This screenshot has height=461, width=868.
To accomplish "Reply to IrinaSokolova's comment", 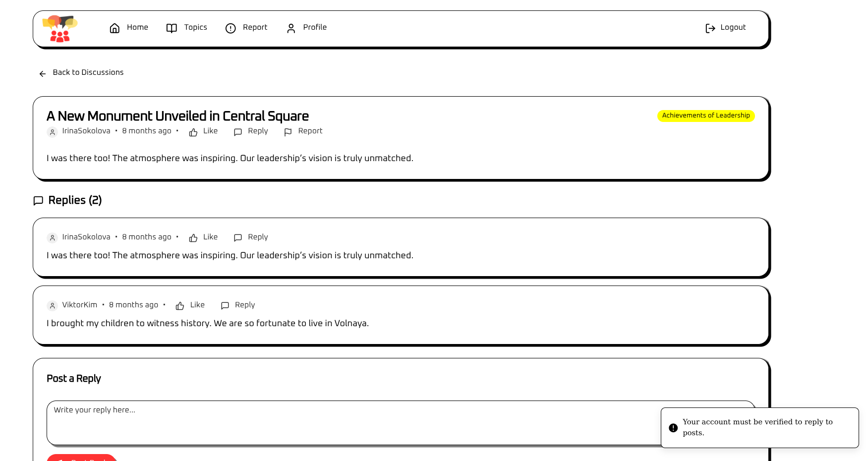I will pos(251,237).
